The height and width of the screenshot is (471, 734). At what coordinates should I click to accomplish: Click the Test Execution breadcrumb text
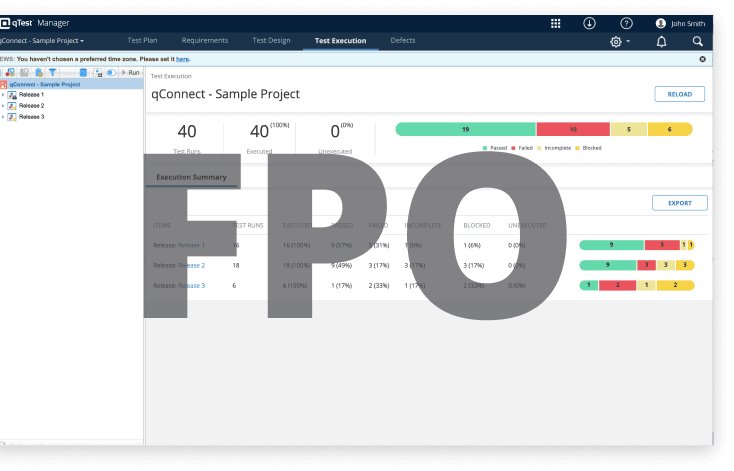pos(171,76)
